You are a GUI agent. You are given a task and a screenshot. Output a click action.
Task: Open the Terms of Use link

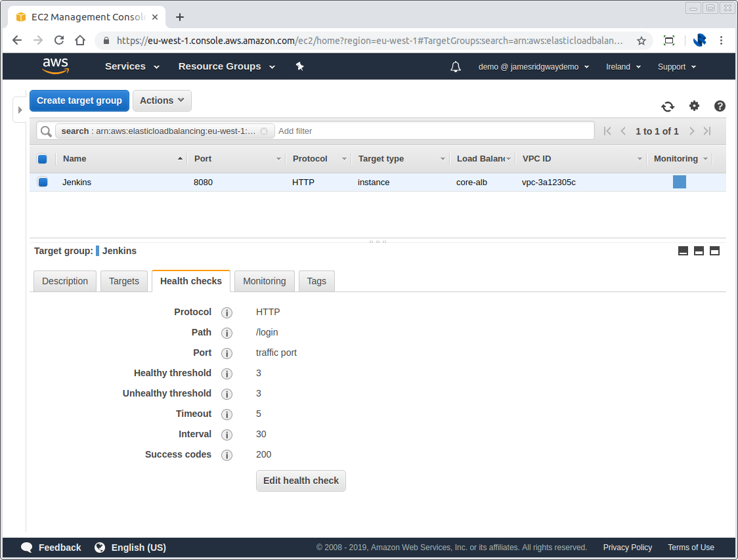(x=691, y=548)
